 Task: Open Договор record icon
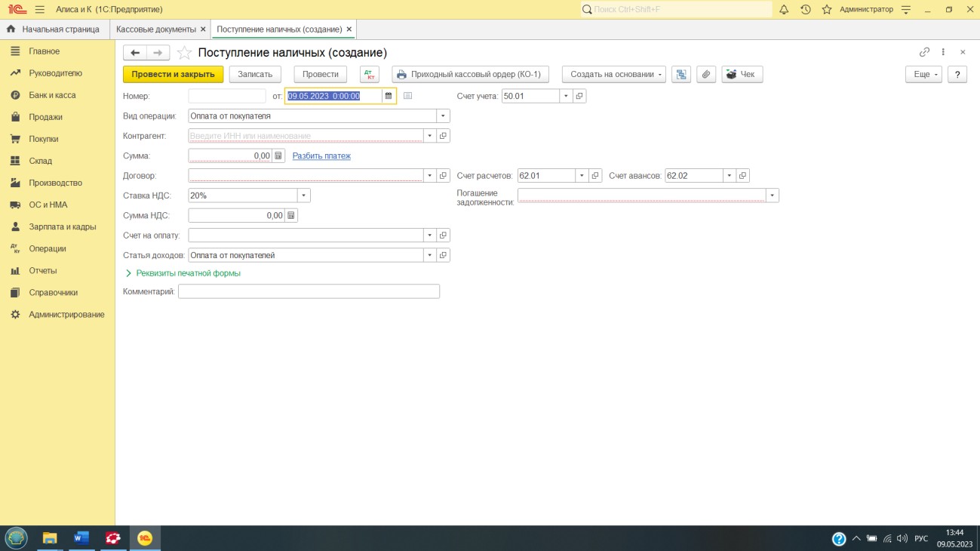[444, 175]
